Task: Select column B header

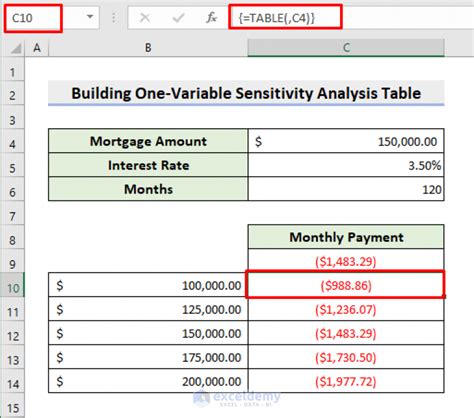Action: 148,48
